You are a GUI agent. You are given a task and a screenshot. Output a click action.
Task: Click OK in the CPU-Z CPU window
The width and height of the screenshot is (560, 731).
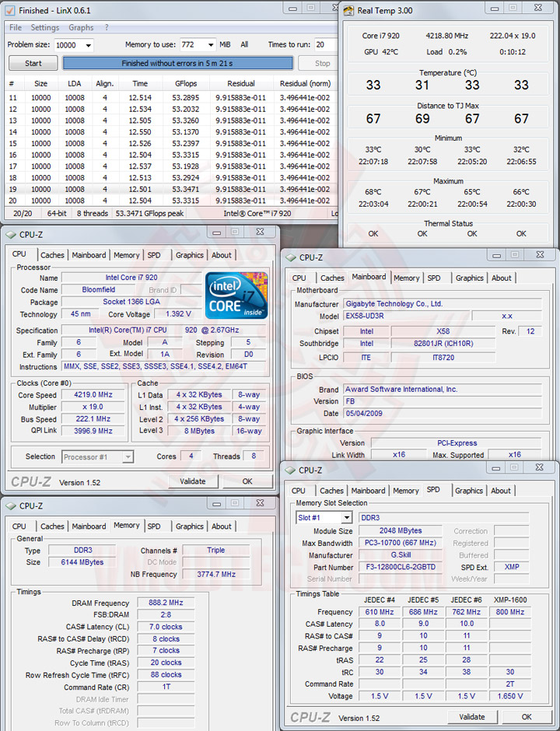247,481
